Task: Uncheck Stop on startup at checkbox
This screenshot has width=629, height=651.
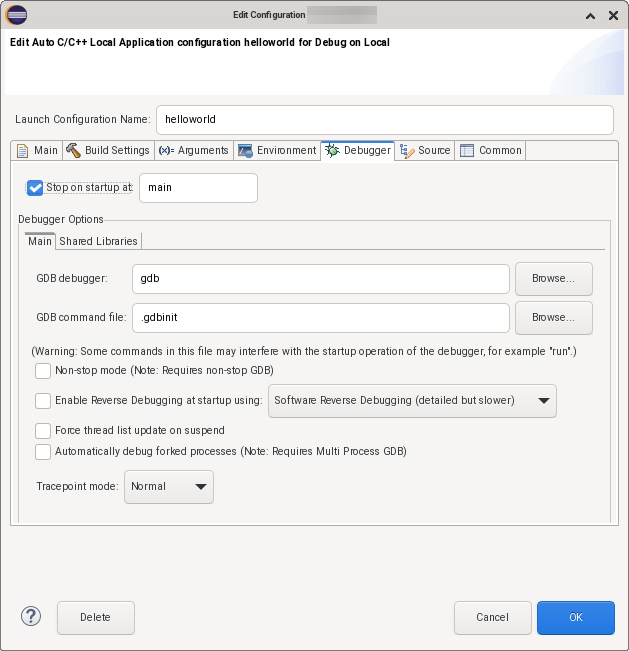Action: pyautogui.click(x=35, y=188)
